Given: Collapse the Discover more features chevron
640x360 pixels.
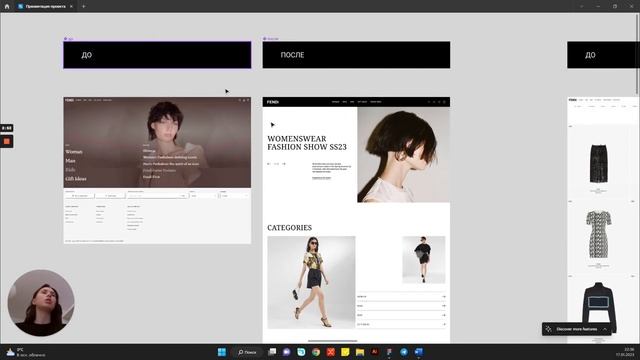Looking at the screenshot, I should 605,329.
